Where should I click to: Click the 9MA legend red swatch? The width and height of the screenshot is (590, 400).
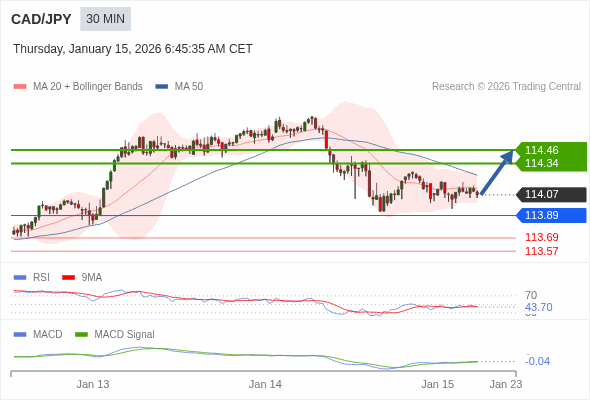click(x=68, y=278)
